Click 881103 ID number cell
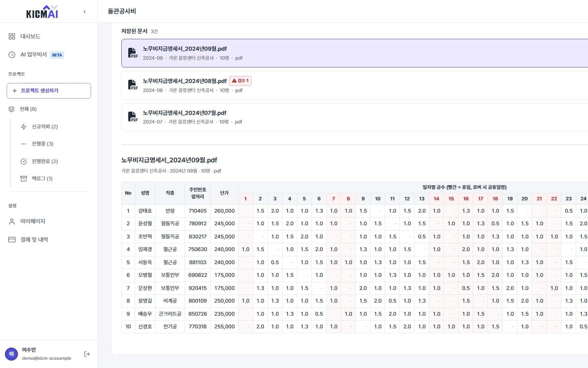The width and height of the screenshot is (588, 368). point(198,263)
